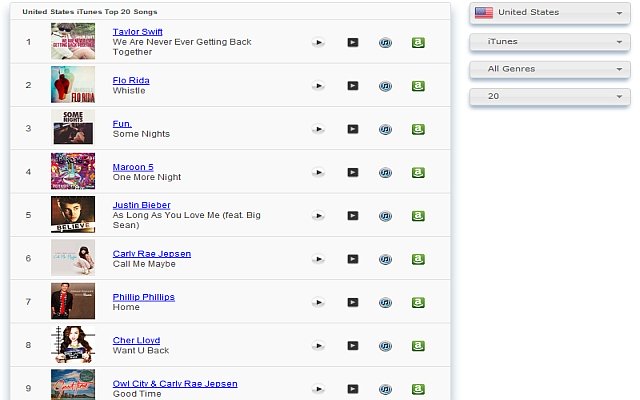This screenshot has width=640, height=400.
Task: Open Cher Lloyd artist link
Action: pyautogui.click(x=136, y=340)
